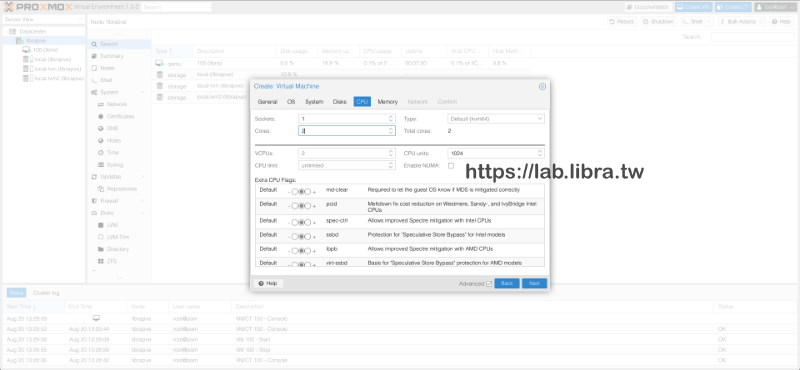Viewport: 800px width, 370px height.
Task: Select the default middle radio for md-clear
Action: (301, 192)
